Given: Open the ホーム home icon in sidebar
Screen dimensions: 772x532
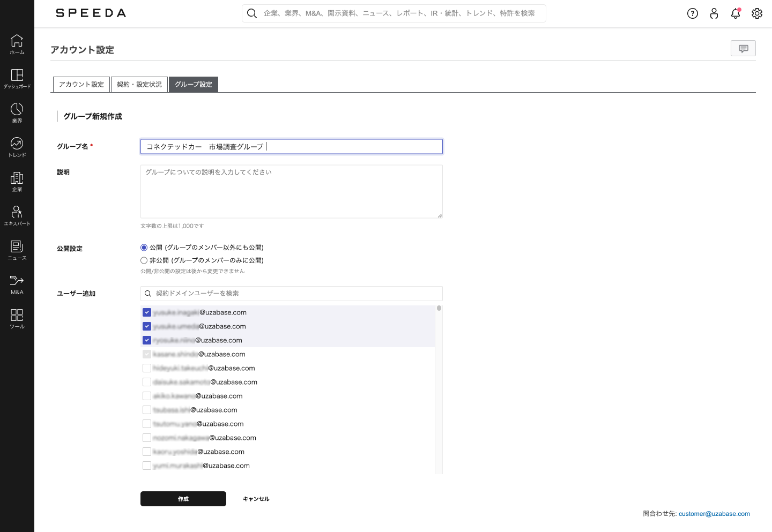Looking at the screenshot, I should click(x=17, y=44).
